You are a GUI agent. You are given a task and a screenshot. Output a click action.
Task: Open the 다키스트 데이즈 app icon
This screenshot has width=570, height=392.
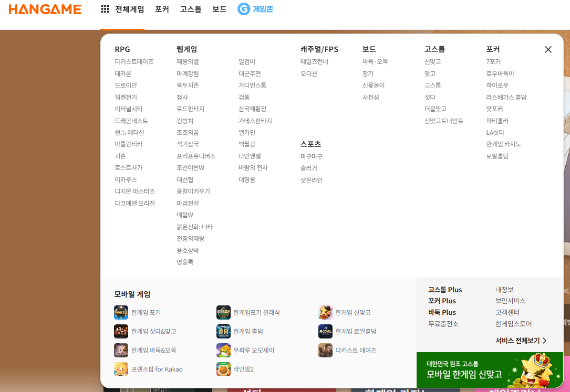[x=325, y=350]
